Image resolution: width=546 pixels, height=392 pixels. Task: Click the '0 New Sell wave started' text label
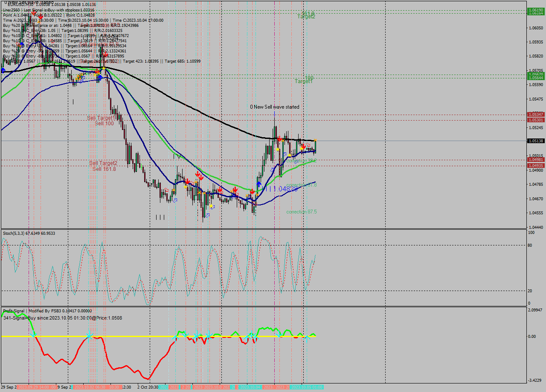point(275,107)
